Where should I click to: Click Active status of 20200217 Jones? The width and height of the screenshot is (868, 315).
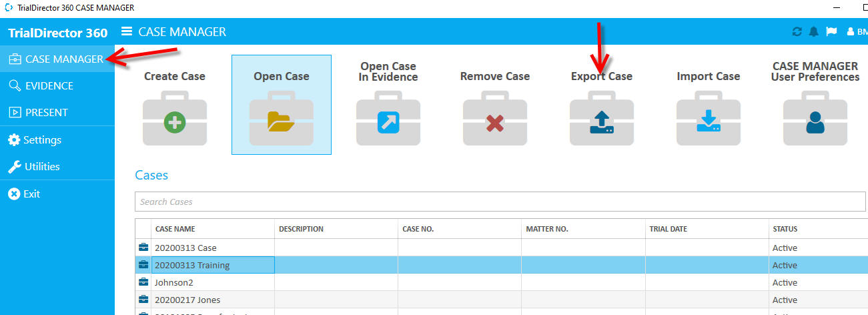point(785,300)
